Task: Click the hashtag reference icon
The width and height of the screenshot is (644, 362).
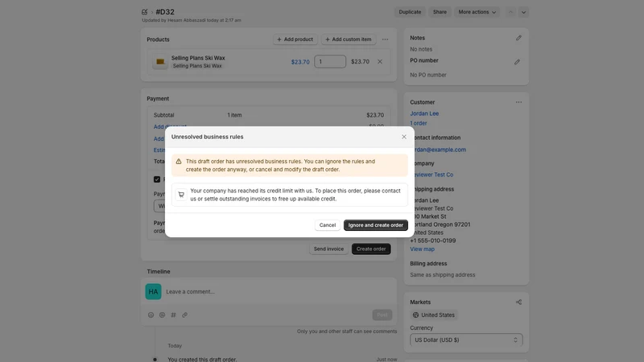Action: (x=173, y=315)
